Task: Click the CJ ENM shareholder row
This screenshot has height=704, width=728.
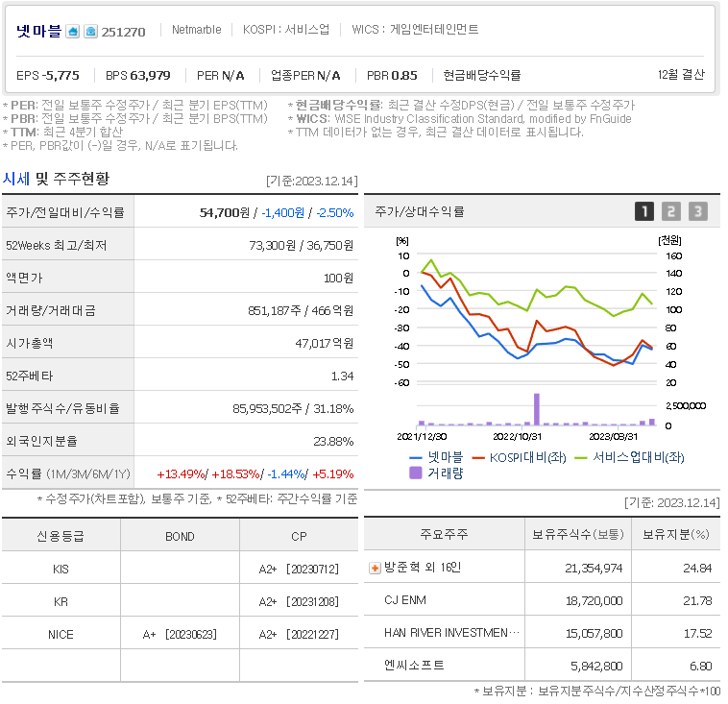Action: click(x=542, y=600)
